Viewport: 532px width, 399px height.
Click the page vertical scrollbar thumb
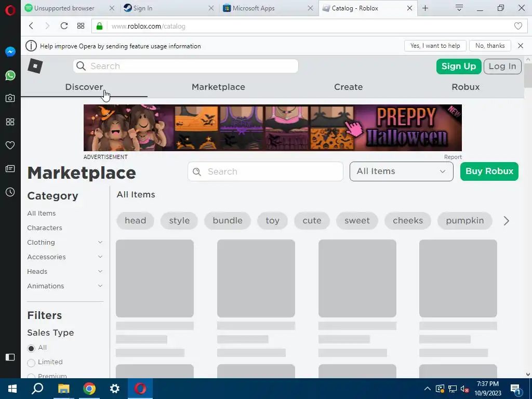528,75
